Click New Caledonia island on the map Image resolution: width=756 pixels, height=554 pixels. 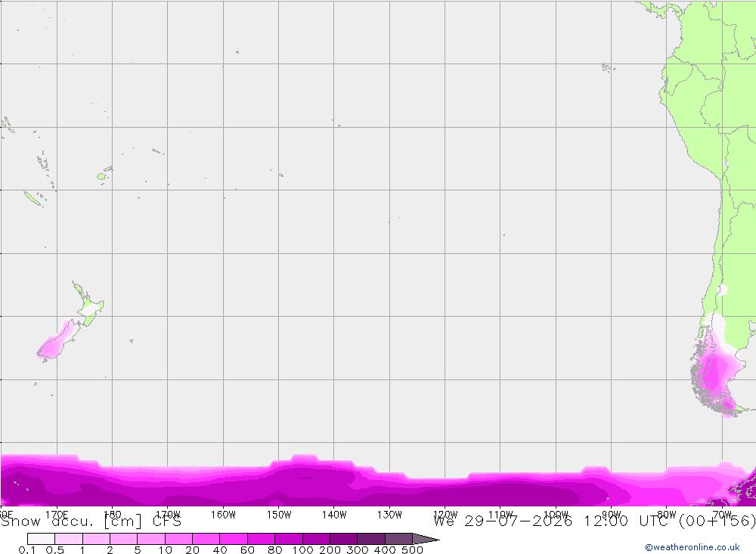click(x=33, y=198)
